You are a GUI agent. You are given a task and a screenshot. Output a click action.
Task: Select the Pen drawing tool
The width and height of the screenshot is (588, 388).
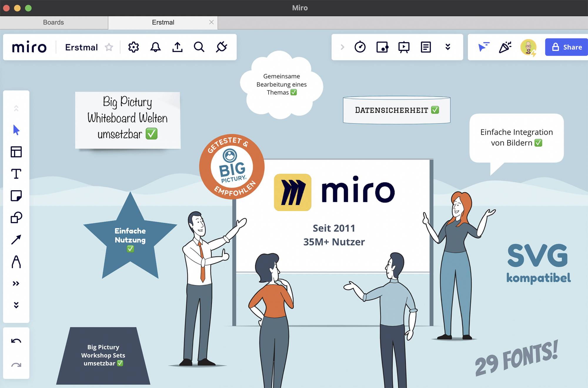16,262
